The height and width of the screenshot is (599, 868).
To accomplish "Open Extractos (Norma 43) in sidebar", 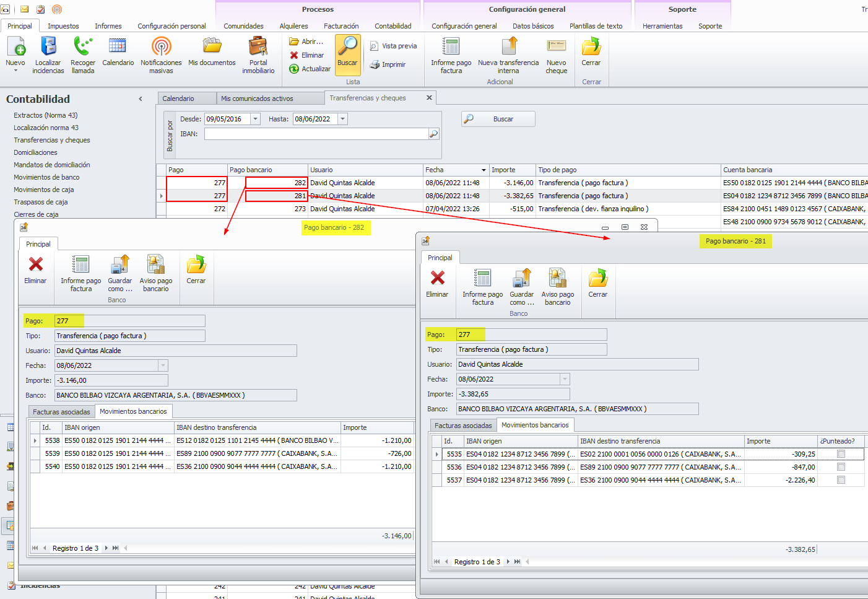I will [46, 115].
